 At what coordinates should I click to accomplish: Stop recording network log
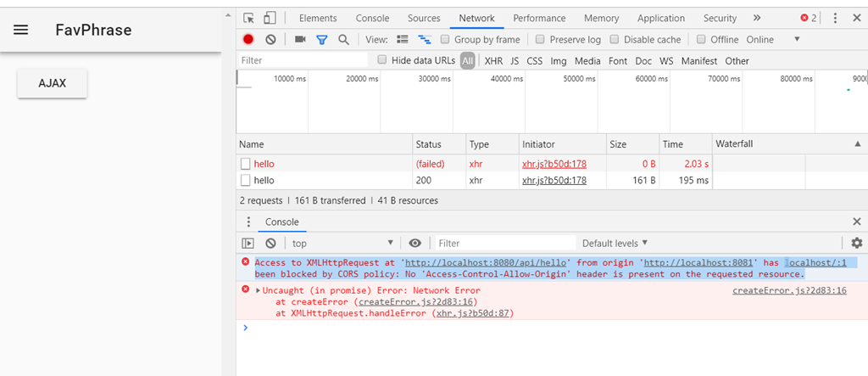coord(248,39)
